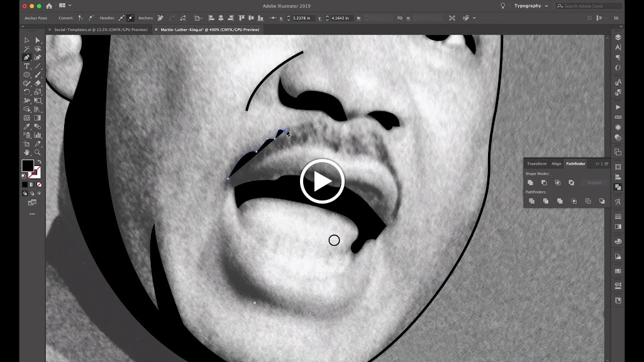Click the Intersect shape mode icon
The height and width of the screenshot is (362, 644).
coord(557,183)
